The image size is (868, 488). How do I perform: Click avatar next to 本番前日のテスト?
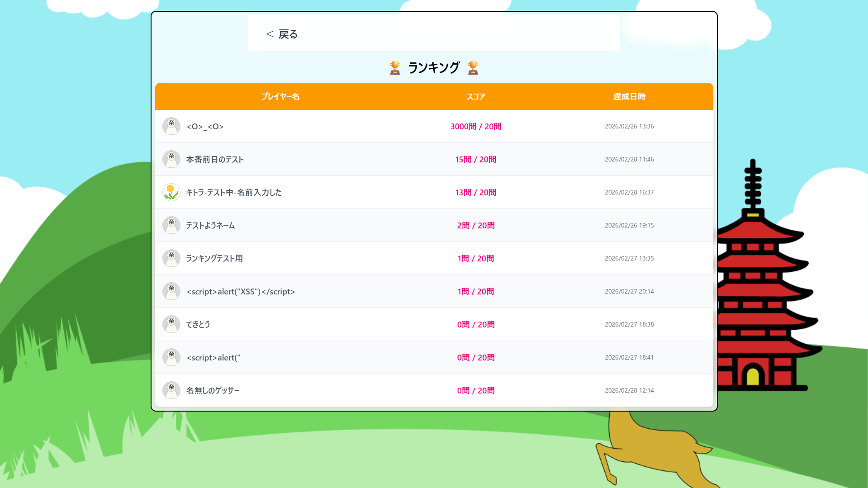171,160
